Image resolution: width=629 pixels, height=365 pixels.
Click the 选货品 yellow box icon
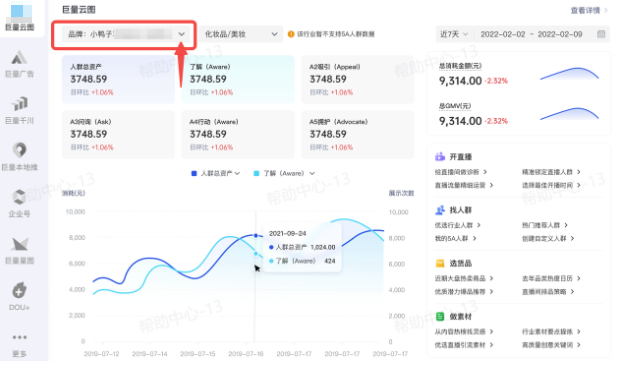tap(440, 263)
